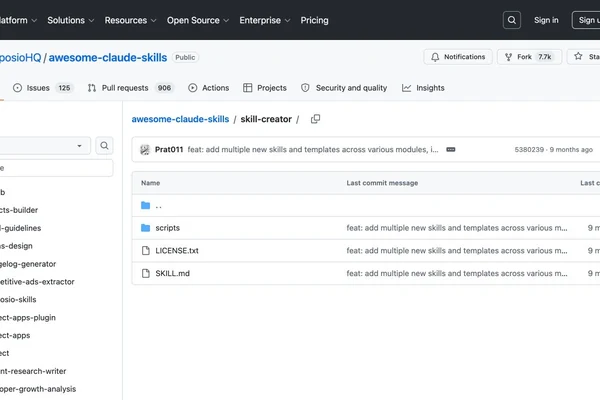Click the star icon button
Viewport: 600px width, 400px height.
point(578,57)
